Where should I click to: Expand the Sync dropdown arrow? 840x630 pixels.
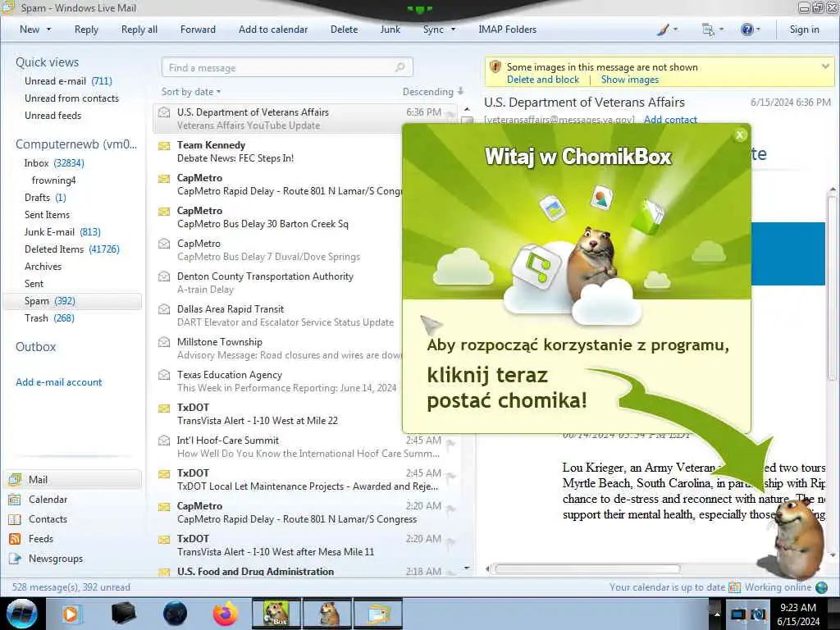(x=453, y=30)
